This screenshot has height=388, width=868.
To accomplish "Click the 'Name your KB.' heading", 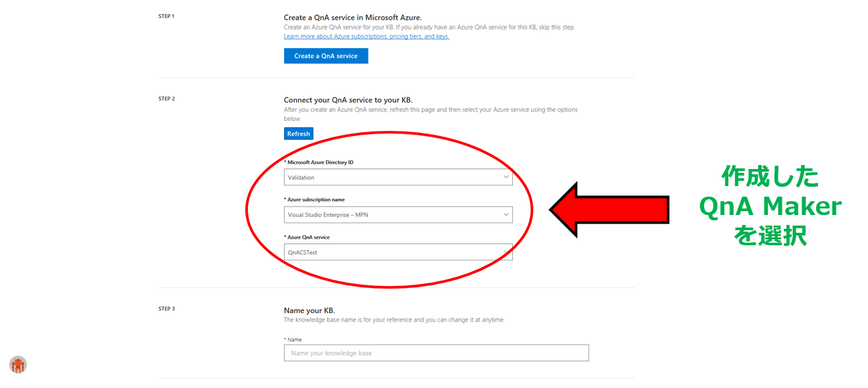I will [x=309, y=310].
